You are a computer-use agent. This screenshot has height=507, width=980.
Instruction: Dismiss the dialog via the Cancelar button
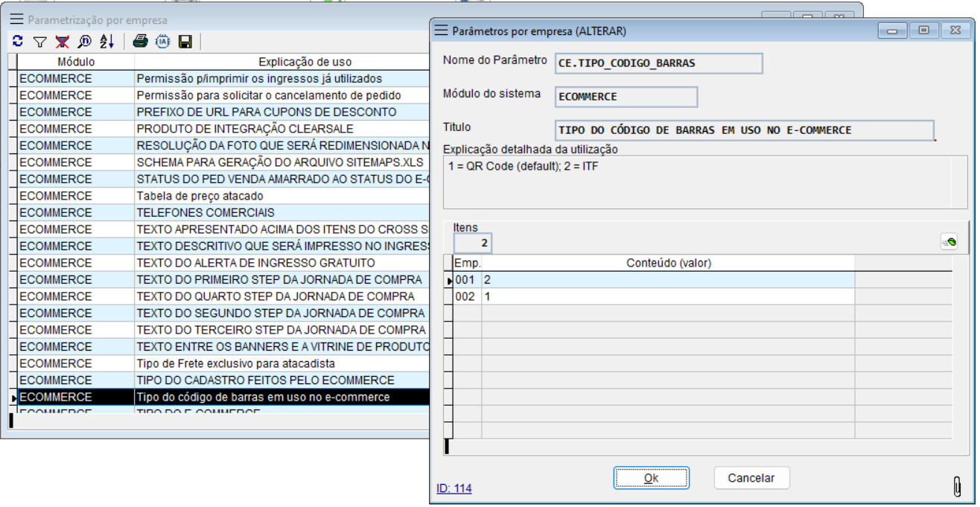point(751,478)
